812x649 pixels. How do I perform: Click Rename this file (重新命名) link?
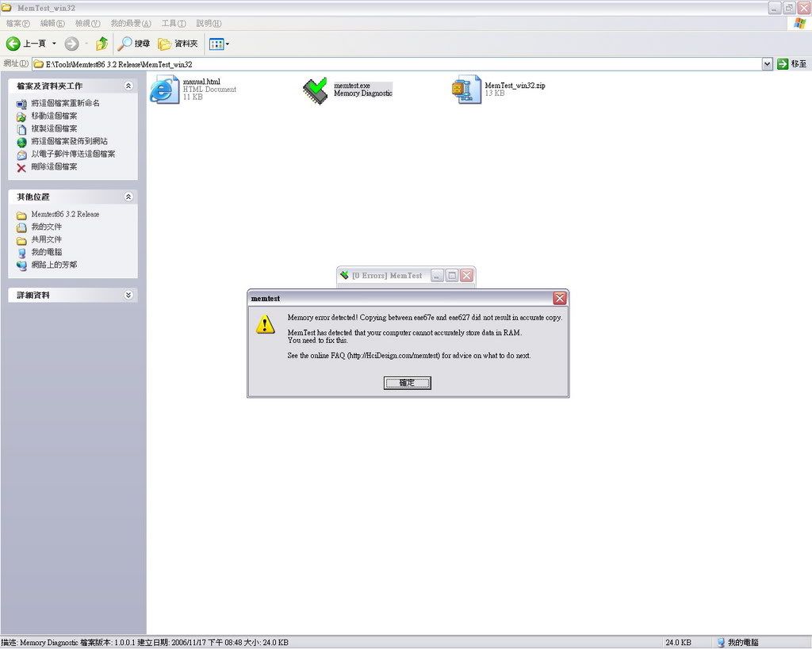click(65, 103)
